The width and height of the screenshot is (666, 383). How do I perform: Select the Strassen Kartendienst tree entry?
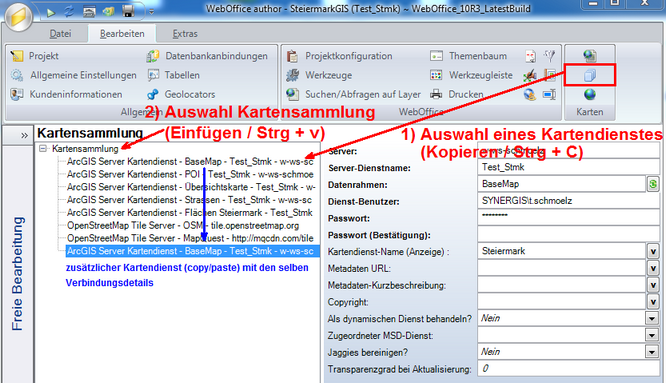(189, 200)
